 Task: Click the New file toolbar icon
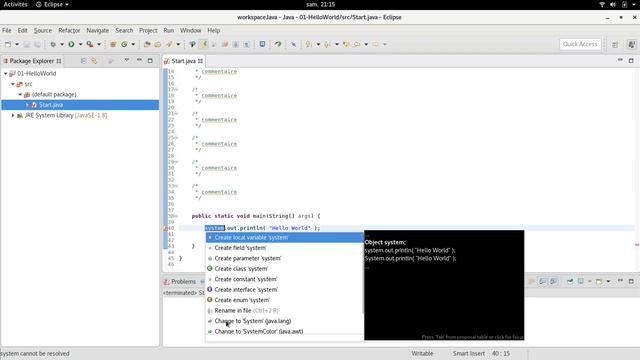8,44
